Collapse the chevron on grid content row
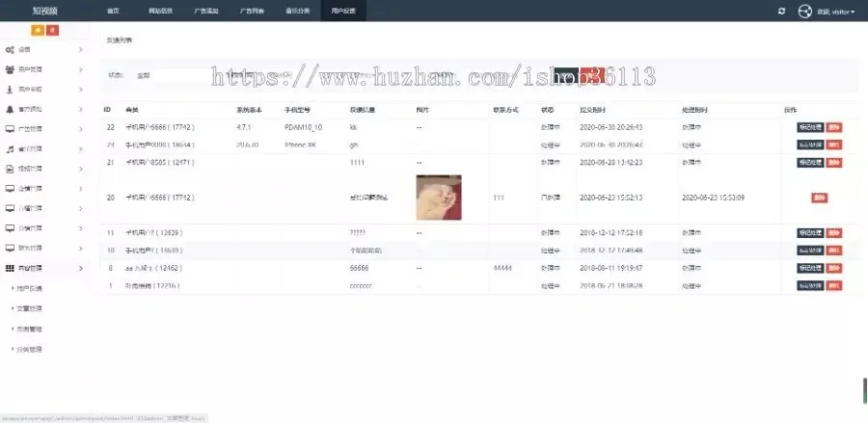The image size is (868, 423). [x=81, y=268]
